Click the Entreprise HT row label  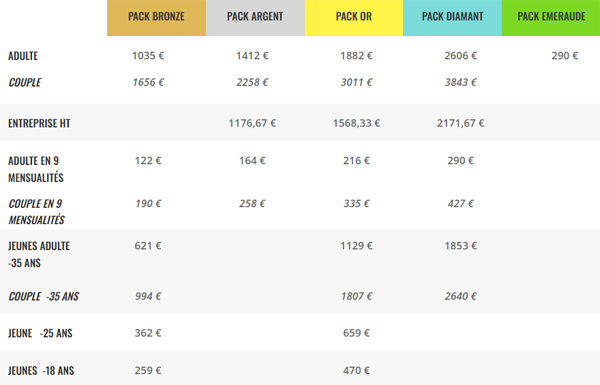[39, 123]
